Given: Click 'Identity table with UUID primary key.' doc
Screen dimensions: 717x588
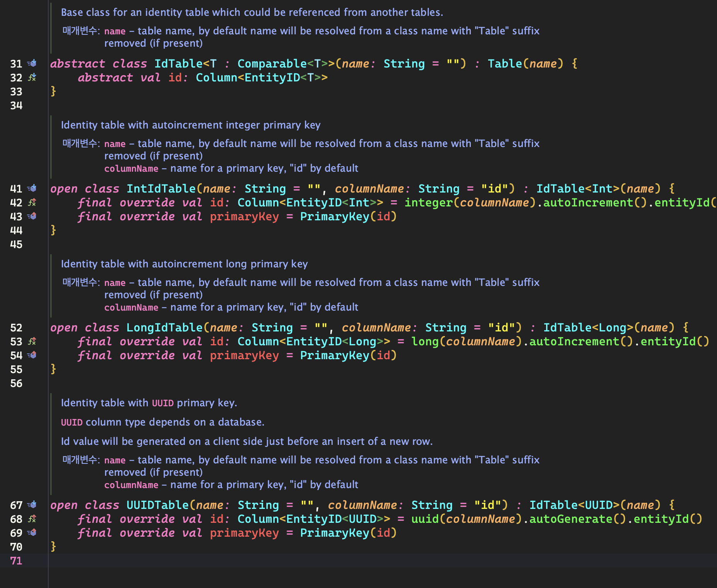Looking at the screenshot, I should 149,403.
